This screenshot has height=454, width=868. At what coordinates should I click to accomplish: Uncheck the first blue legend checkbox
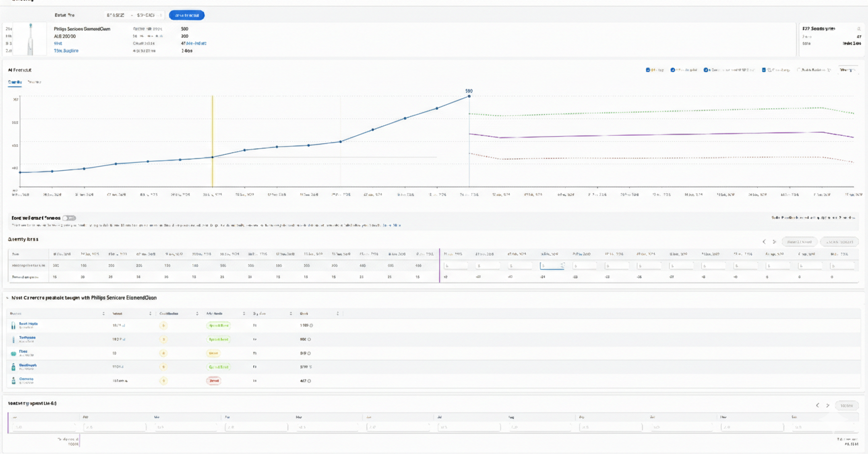click(647, 69)
